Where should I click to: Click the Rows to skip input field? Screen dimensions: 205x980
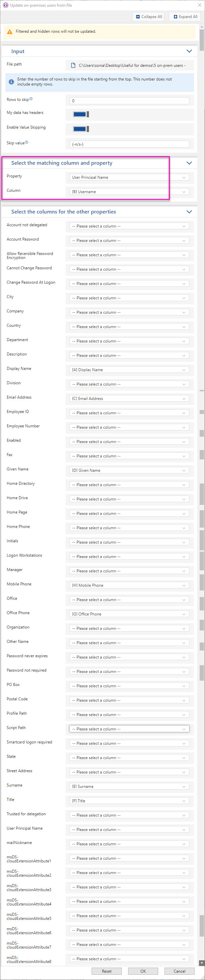(129, 101)
